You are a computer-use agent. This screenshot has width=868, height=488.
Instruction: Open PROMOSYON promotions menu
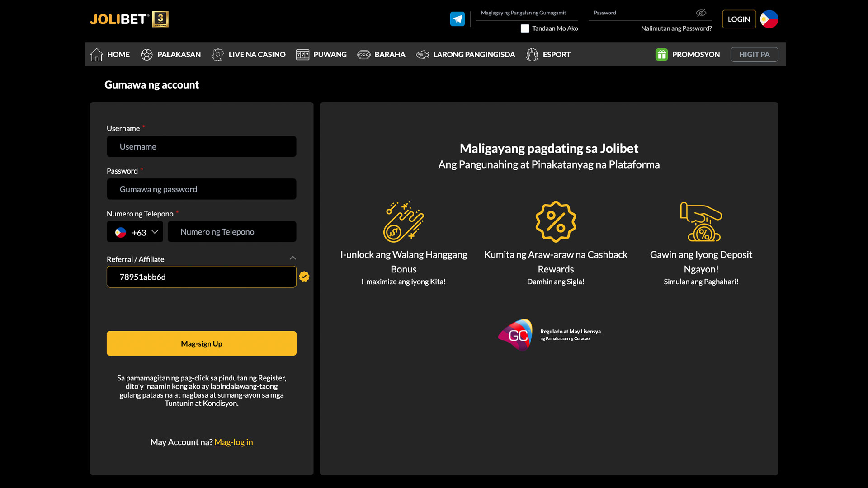click(688, 55)
